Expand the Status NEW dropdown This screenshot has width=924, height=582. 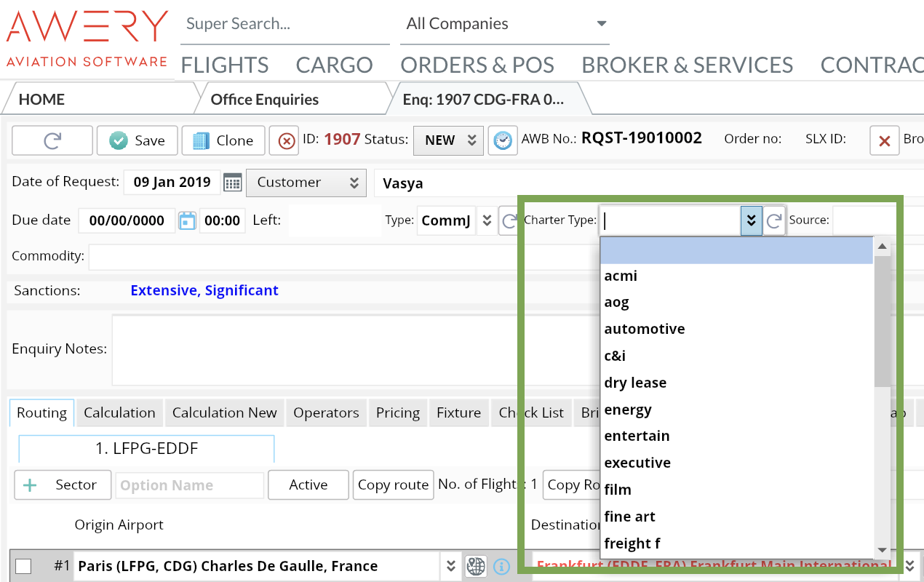447,140
